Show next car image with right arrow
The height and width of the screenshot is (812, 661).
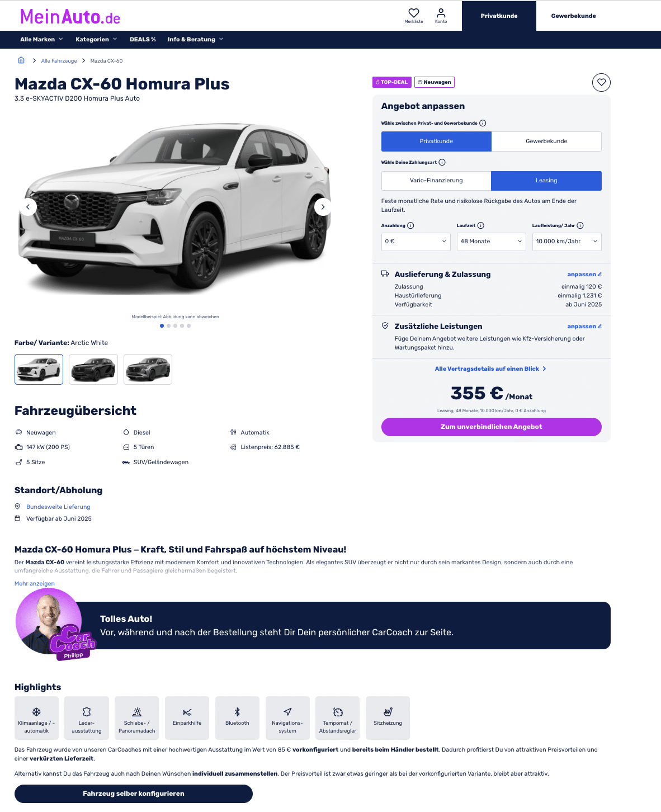click(323, 207)
